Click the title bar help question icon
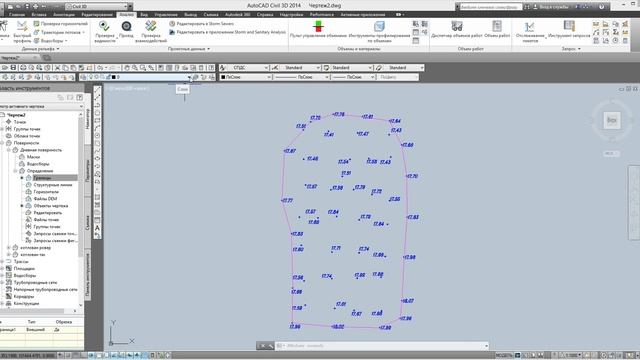Screen dimensions: 640x360 (601, 7)
